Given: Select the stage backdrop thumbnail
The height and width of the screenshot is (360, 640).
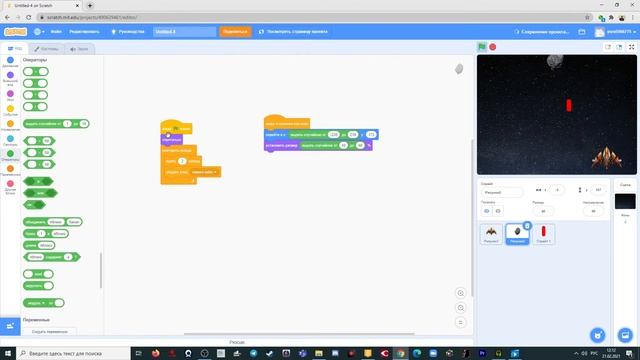Looking at the screenshot, I should (x=625, y=201).
